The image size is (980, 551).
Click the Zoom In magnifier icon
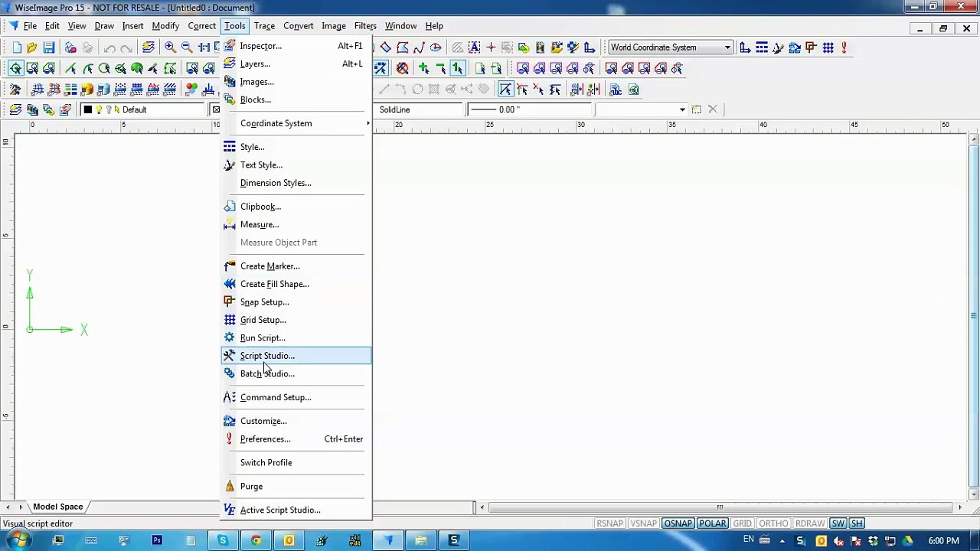coord(170,47)
